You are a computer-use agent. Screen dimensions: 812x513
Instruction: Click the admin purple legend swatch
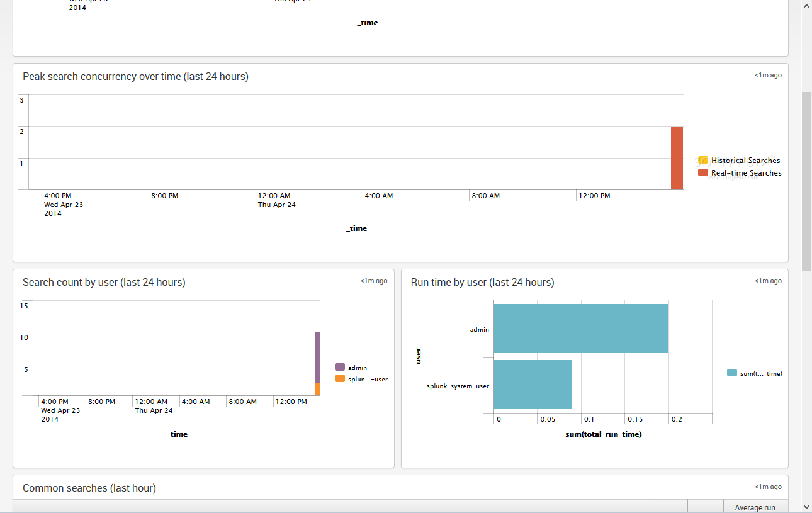[x=340, y=368]
